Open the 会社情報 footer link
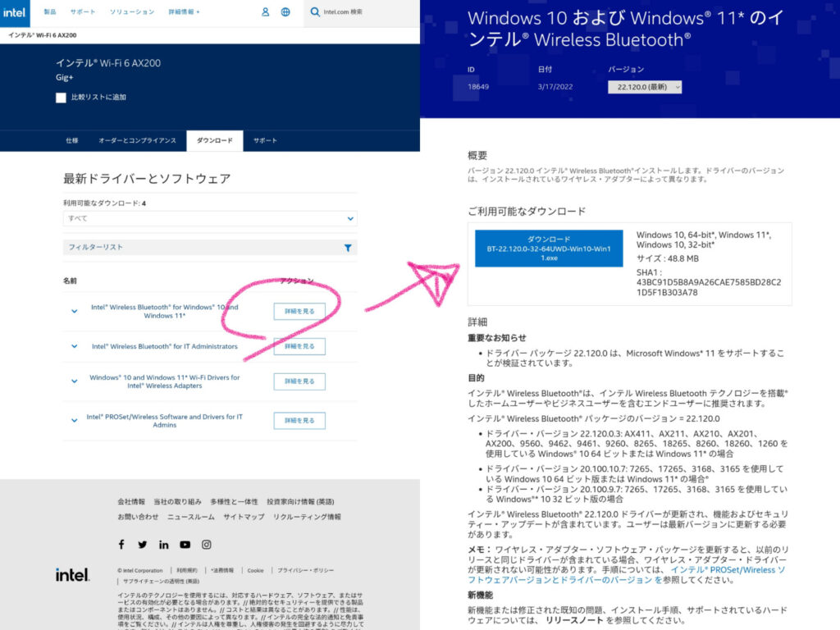Viewport: 840px width, 630px height. click(131, 502)
